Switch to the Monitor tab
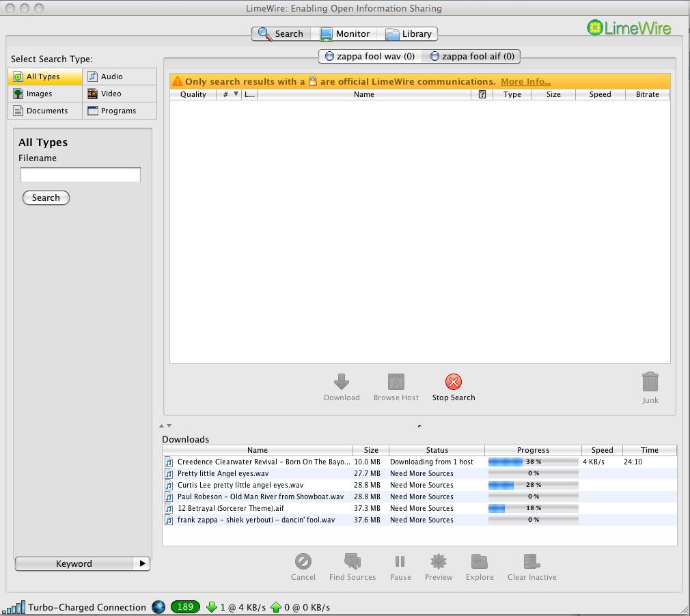 344,34
